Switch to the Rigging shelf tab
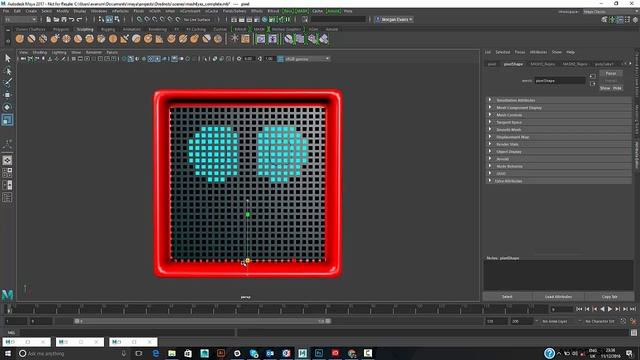Screen dimensions: 640x360 click(x=108, y=29)
